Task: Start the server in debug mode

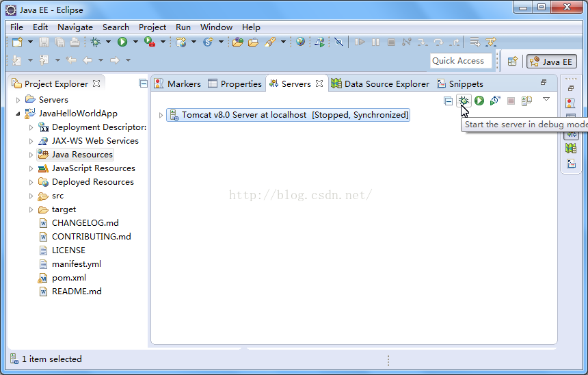Action: [464, 101]
